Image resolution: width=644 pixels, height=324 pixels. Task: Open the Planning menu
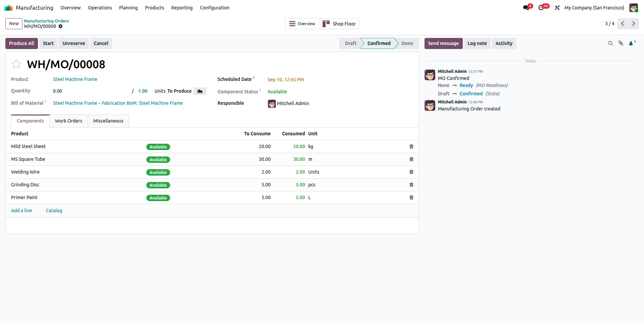[129, 8]
